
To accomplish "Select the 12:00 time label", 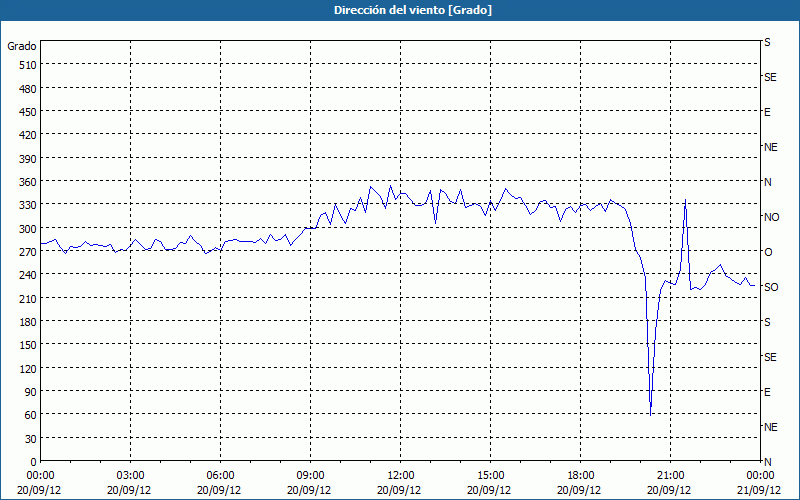I will (400, 476).
